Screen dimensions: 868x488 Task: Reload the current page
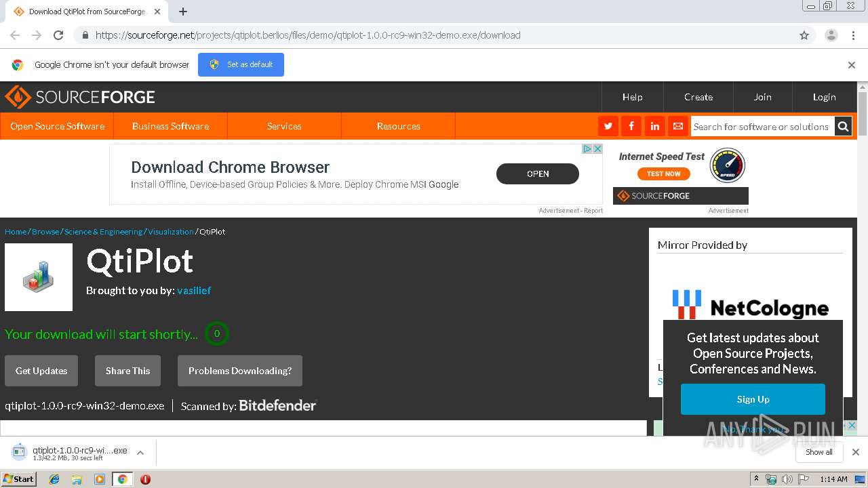58,35
